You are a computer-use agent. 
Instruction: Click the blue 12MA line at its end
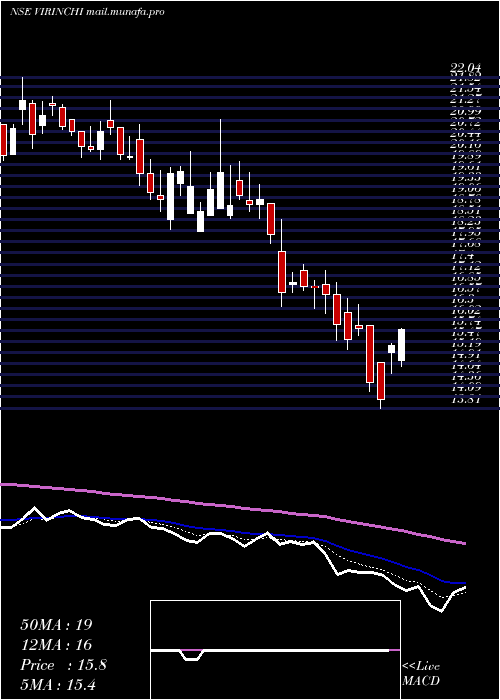tap(460, 583)
